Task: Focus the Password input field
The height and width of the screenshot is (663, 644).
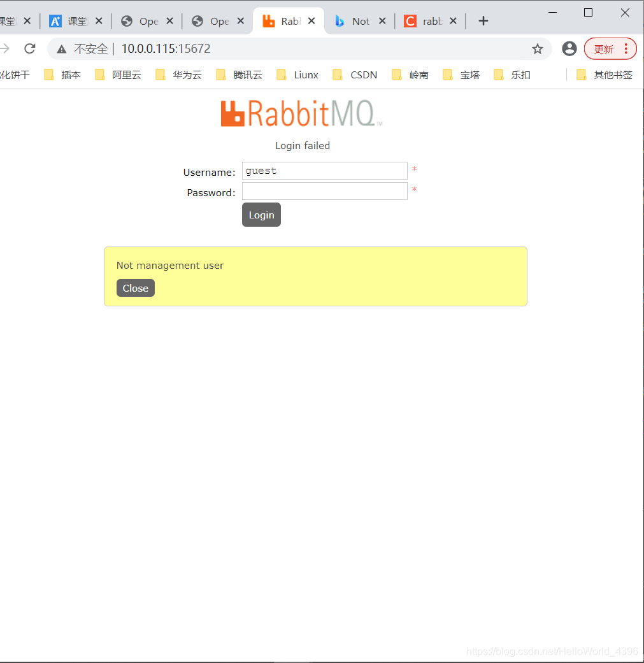Action: pos(324,191)
